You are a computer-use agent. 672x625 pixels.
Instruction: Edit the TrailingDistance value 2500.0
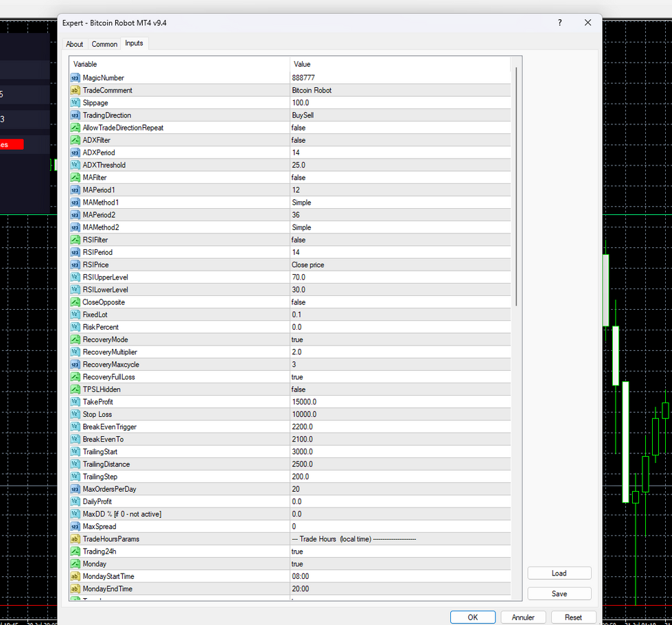(400, 464)
